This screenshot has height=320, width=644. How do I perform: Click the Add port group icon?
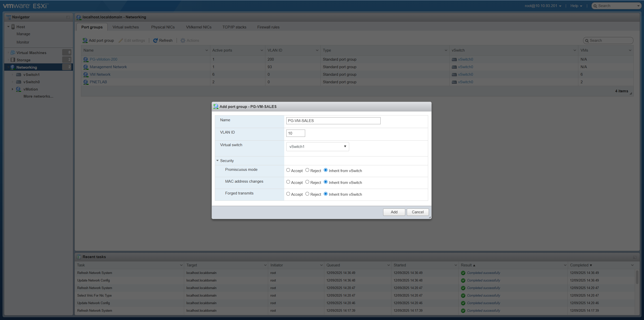pyautogui.click(x=85, y=40)
